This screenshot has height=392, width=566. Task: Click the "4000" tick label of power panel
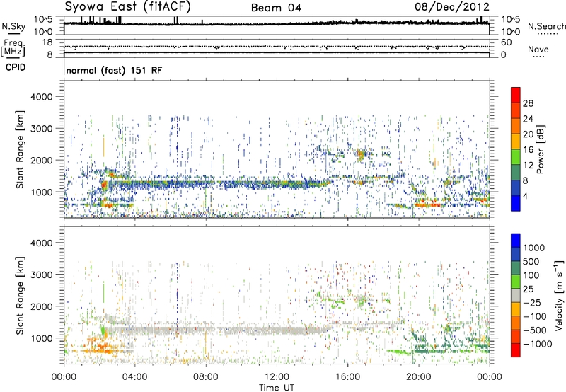point(42,97)
